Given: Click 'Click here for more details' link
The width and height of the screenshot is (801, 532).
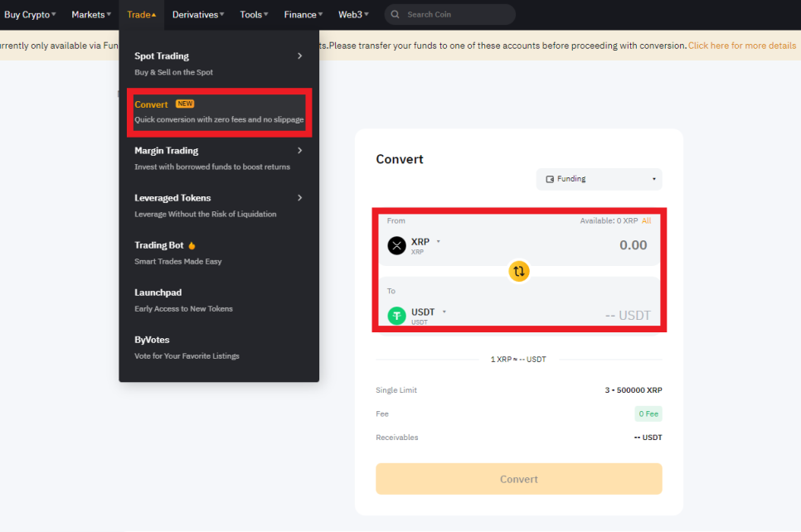Looking at the screenshot, I should pyautogui.click(x=742, y=46).
